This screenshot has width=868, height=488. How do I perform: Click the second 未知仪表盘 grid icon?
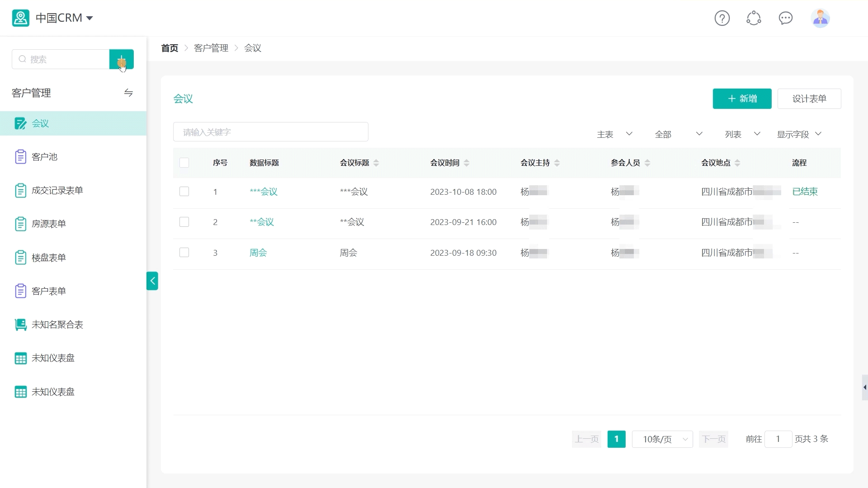pyautogui.click(x=20, y=392)
